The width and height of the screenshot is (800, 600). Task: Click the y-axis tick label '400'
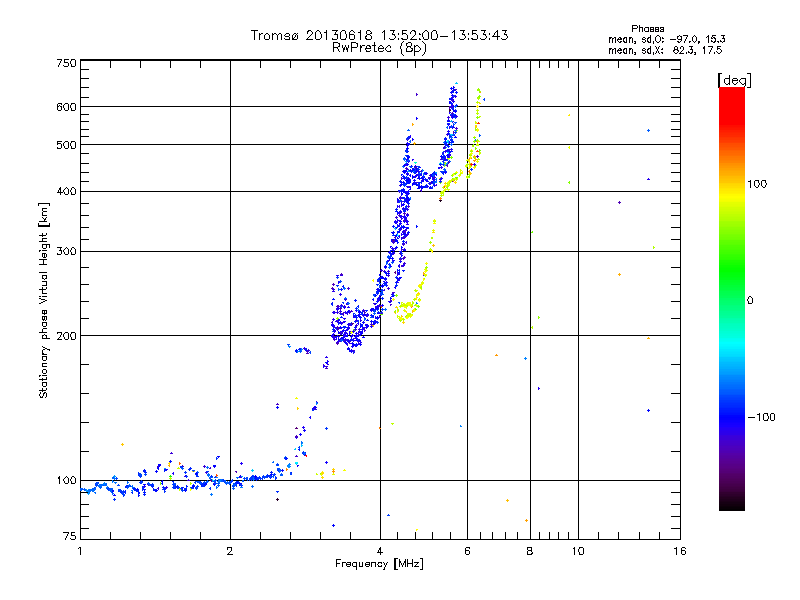click(x=66, y=191)
